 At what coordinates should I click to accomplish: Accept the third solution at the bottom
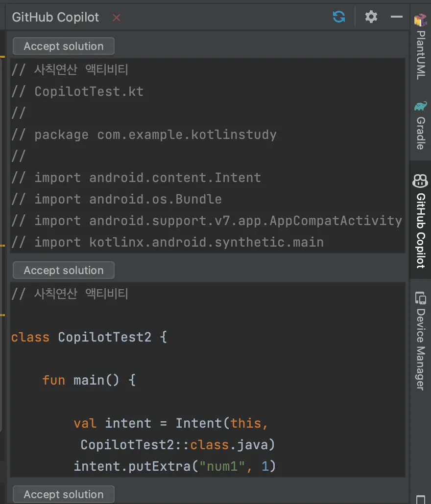pos(64,494)
